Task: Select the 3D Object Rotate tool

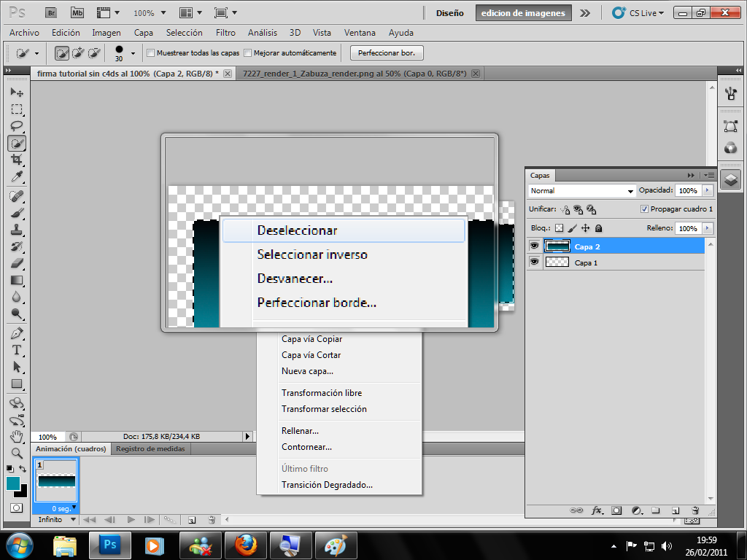Action: [17, 402]
